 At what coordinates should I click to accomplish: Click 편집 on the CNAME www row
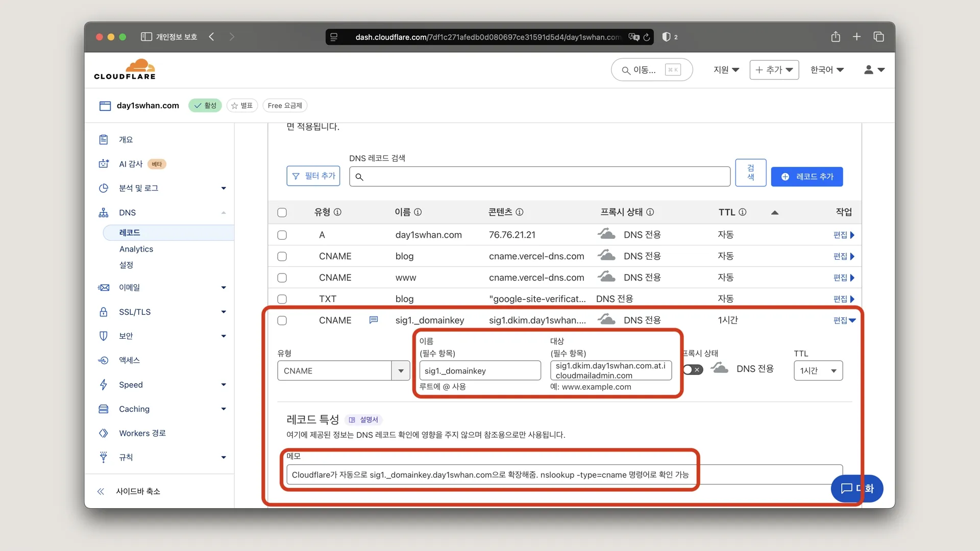(x=844, y=278)
